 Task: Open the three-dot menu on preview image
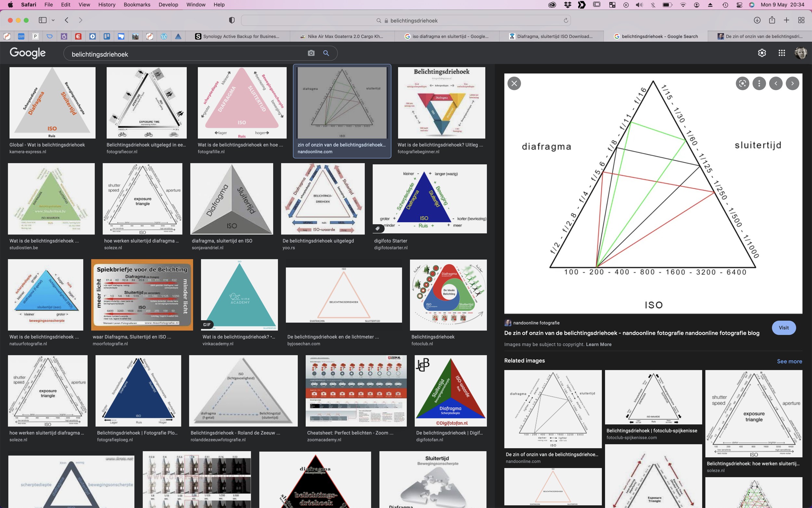759,83
